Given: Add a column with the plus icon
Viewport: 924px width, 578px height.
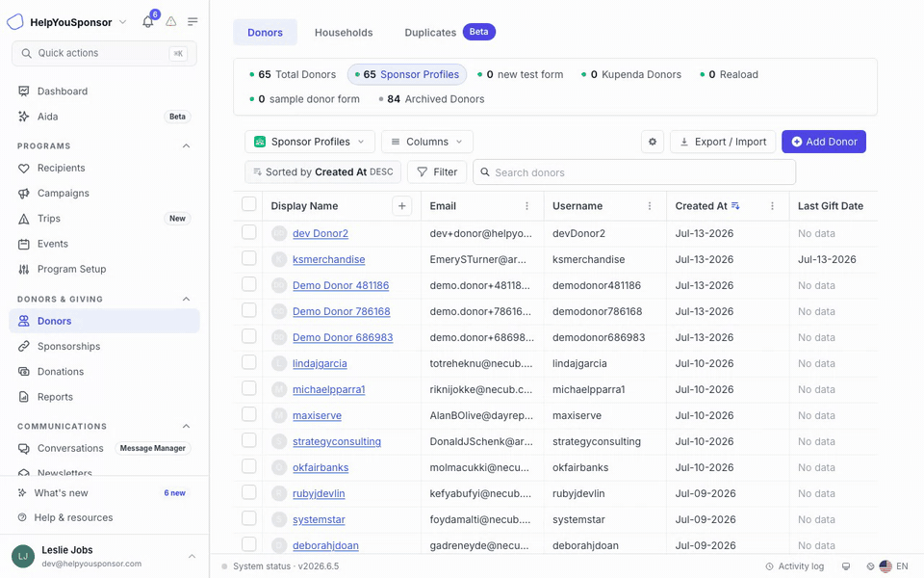Looking at the screenshot, I should (402, 206).
